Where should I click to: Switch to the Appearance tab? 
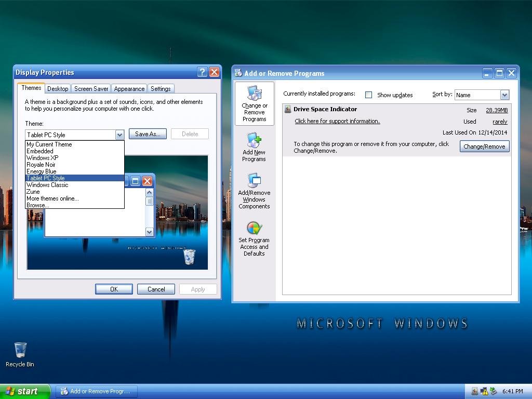129,89
